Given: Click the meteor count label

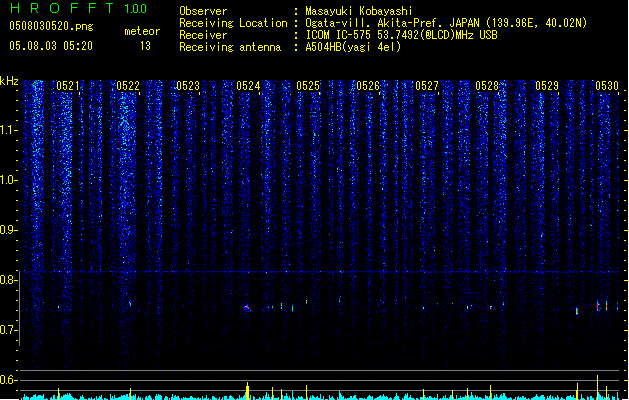Looking at the screenshot, I should [x=142, y=31].
